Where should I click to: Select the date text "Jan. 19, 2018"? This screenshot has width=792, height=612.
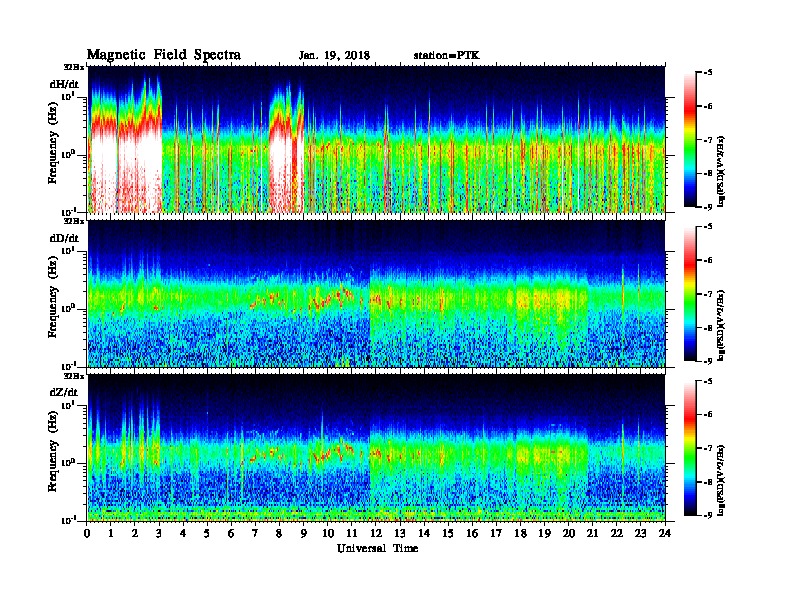pos(334,56)
